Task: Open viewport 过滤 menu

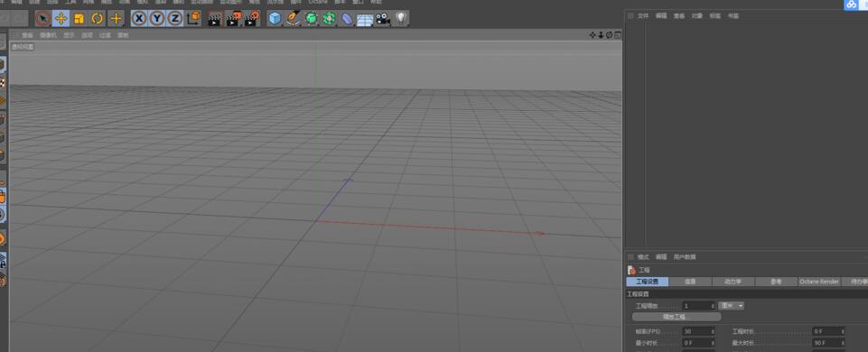Action: [x=105, y=35]
